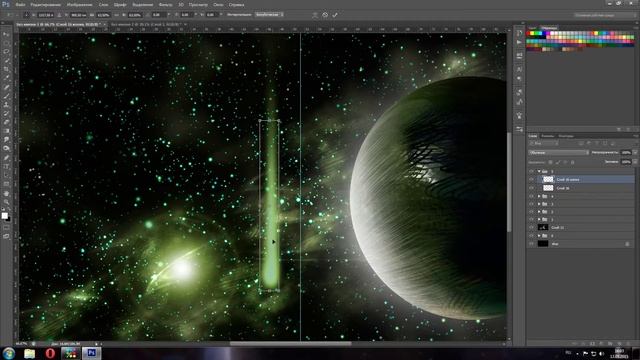Viewport: 640px width, 360px height.
Task: Select the Pen tool
Action: (x=6, y=158)
